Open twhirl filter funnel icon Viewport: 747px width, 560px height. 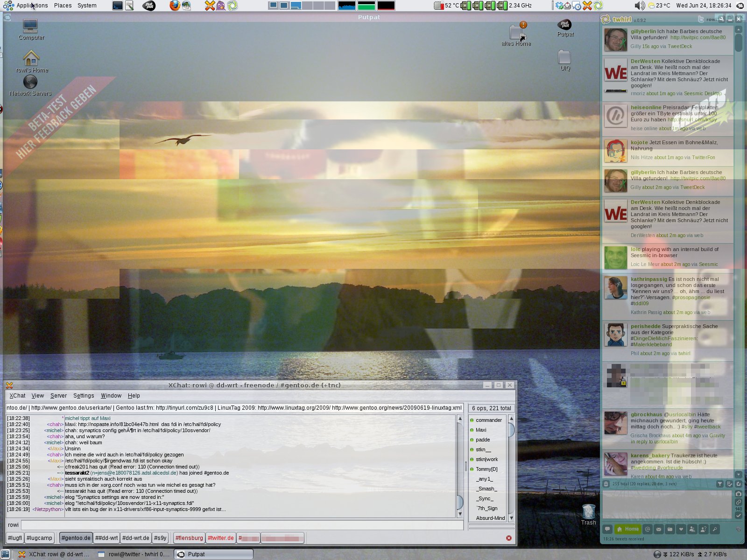tap(720, 484)
